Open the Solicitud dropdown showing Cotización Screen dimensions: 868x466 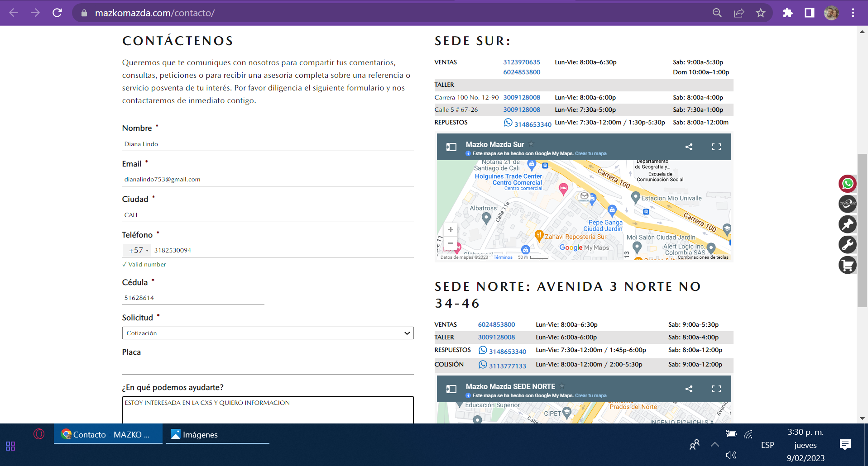[x=268, y=333]
